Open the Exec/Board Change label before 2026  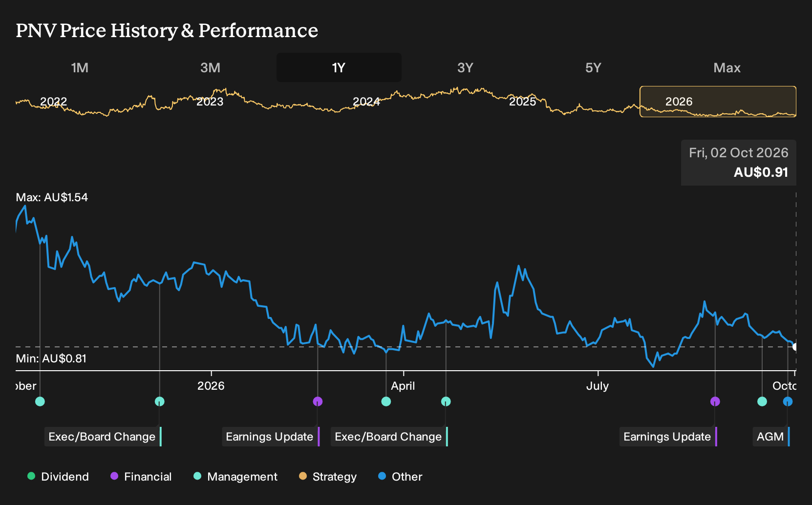103,437
